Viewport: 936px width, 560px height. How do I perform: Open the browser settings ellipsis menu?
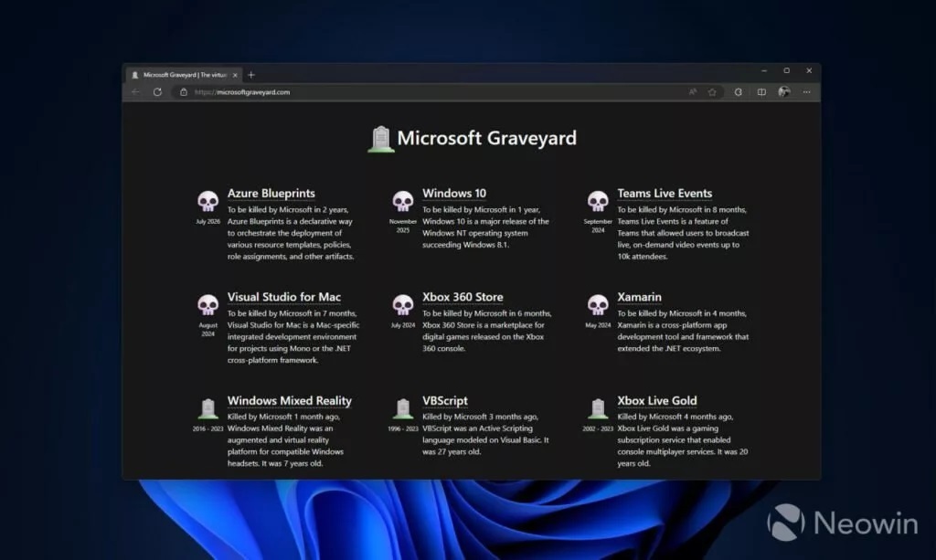point(806,92)
